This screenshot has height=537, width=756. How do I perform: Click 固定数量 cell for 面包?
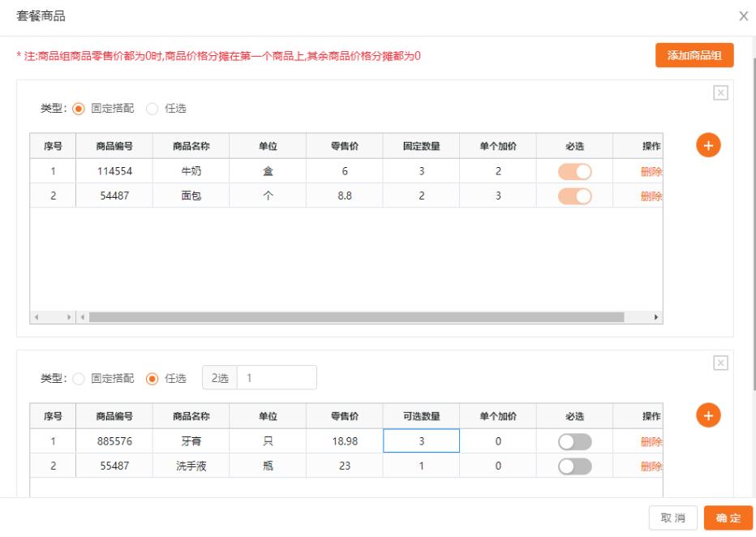[421, 195]
